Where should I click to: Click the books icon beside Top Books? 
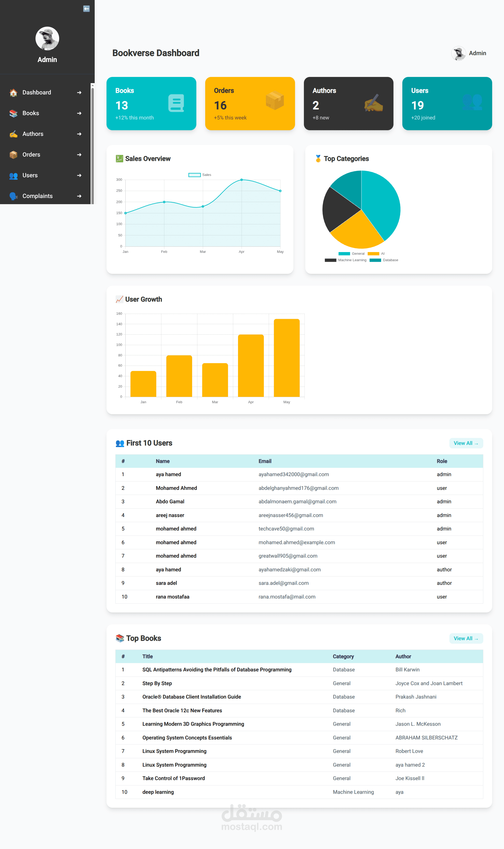click(120, 638)
